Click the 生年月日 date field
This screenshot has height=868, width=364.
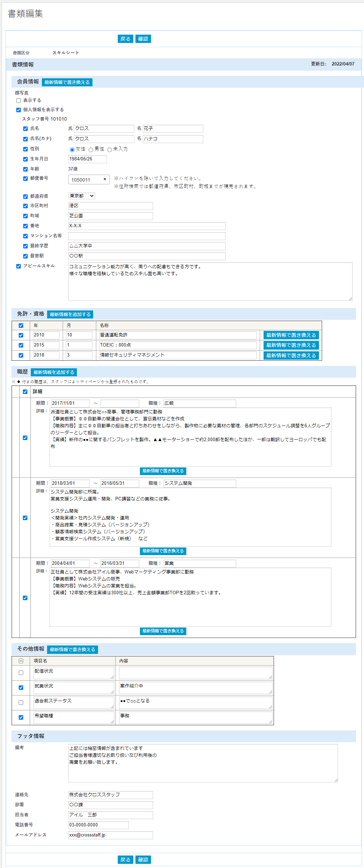88,159
